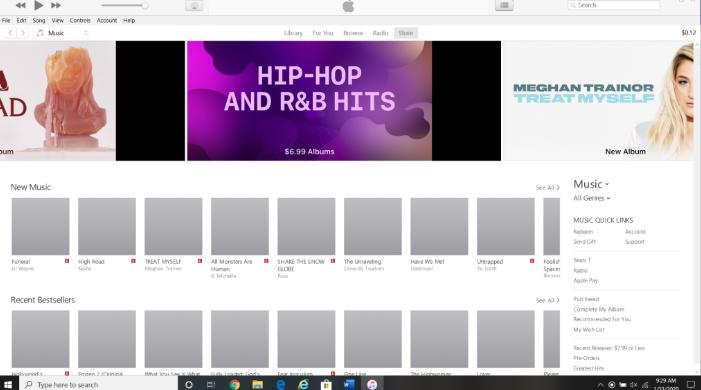Open the TREAT MYSELF album thumbnail
Screen dimensions: 701x390
(x=173, y=226)
